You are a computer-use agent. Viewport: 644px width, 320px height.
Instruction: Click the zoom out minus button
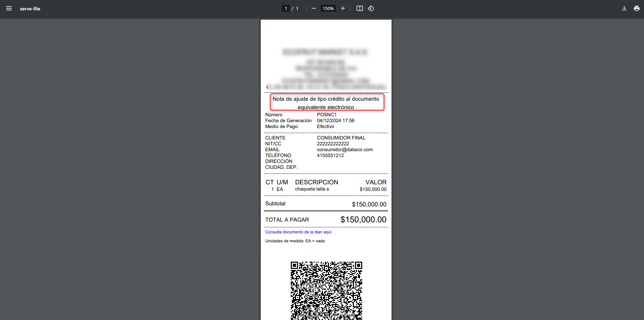314,9
